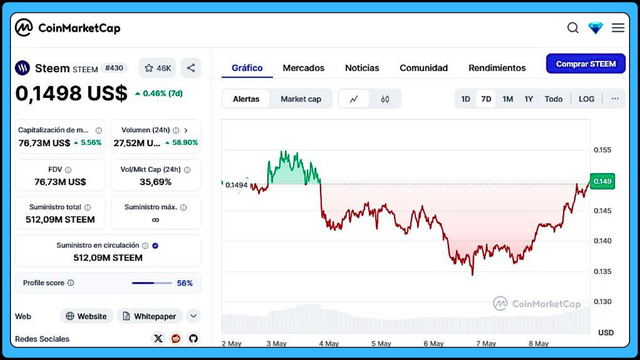The width and height of the screenshot is (640, 360).
Task: Select the Market cap toggle option
Action: (x=301, y=99)
